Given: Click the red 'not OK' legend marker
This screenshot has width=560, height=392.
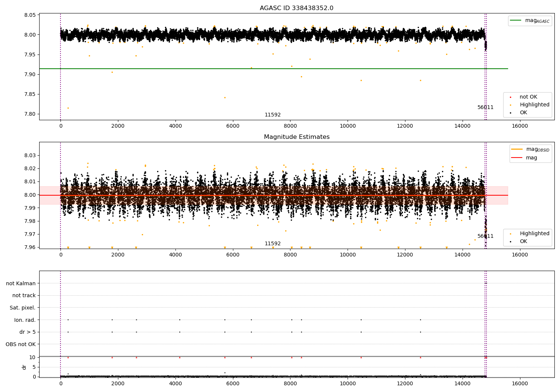Looking at the screenshot, I should [510, 97].
